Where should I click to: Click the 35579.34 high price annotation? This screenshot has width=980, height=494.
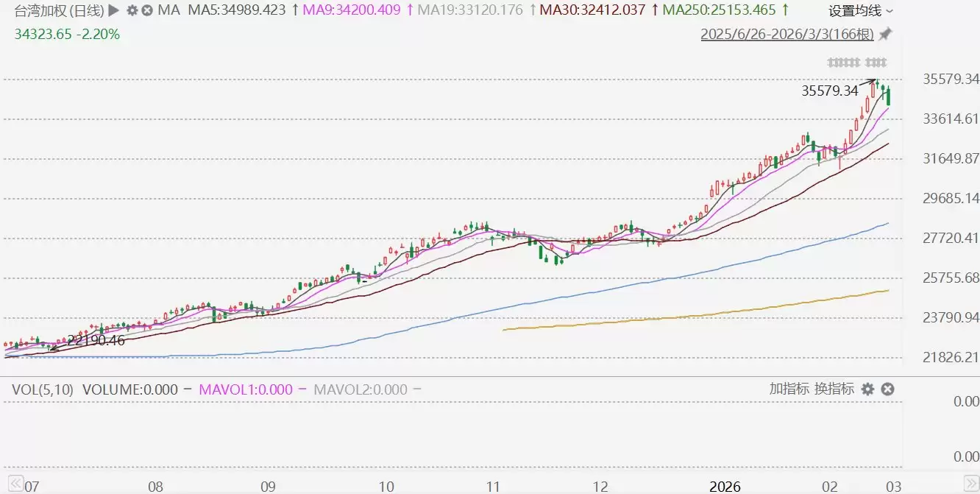click(x=829, y=91)
